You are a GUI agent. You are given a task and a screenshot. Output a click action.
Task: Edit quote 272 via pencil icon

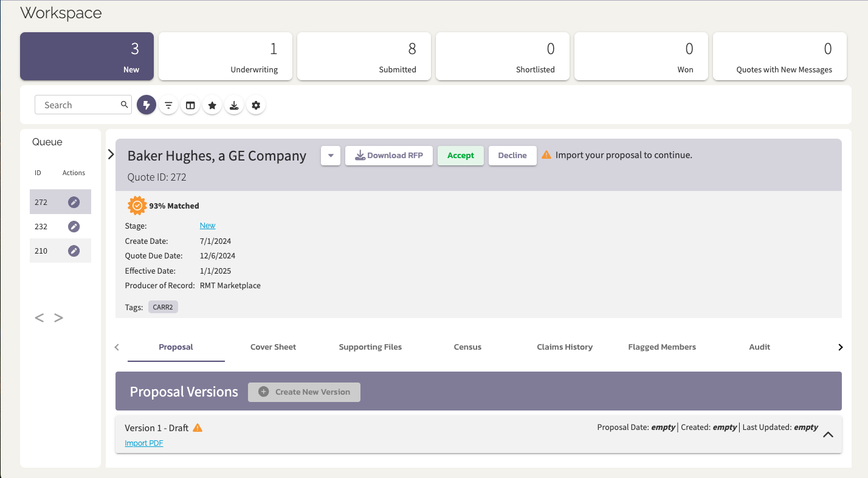74,202
